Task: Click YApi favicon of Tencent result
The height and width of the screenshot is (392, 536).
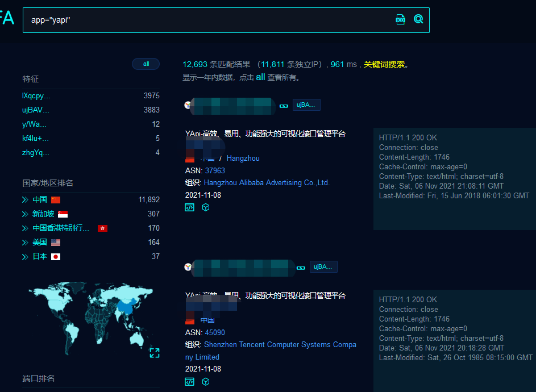Action: coord(188,267)
